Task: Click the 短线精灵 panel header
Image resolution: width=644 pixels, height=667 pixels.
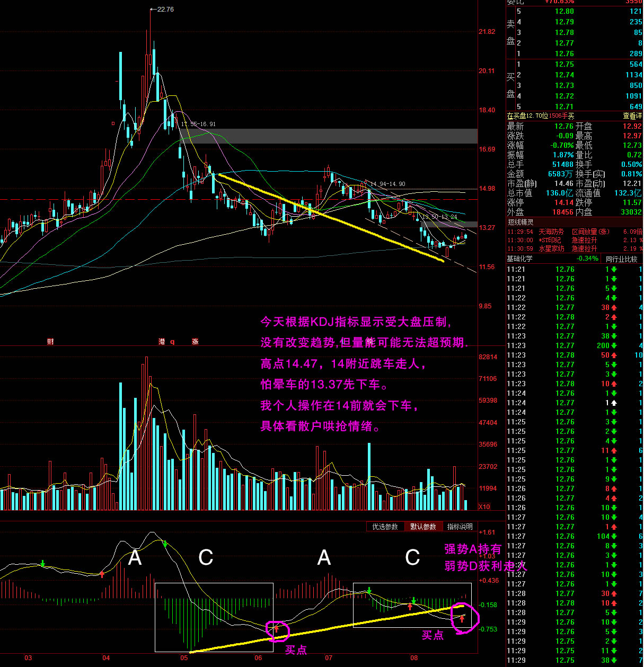Action: pyautogui.click(x=520, y=222)
